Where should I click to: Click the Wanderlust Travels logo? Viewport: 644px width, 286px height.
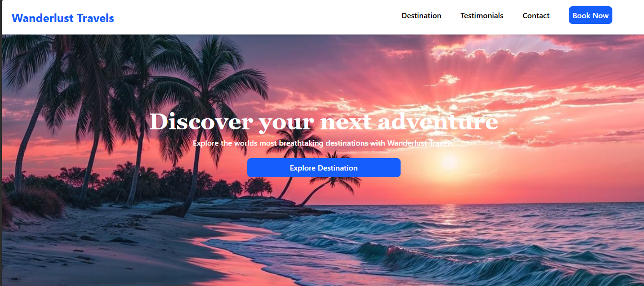[x=63, y=18]
